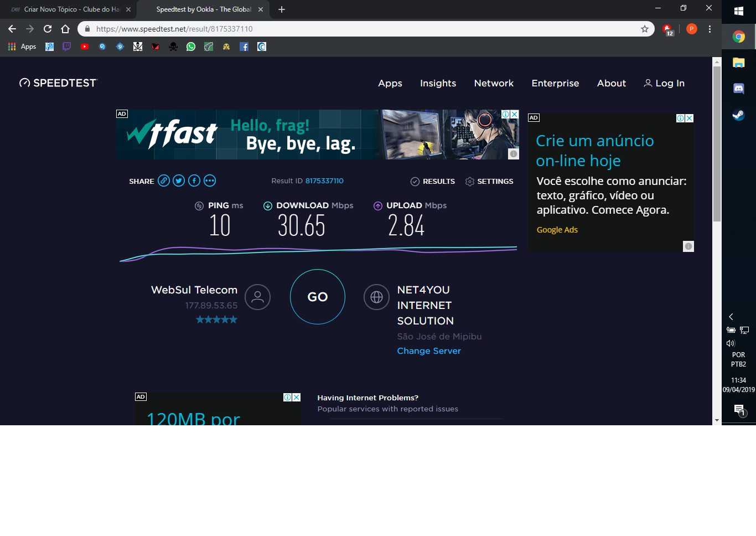Screen dimensions: 756x536
Task: Open the About menu item
Action: coord(612,83)
